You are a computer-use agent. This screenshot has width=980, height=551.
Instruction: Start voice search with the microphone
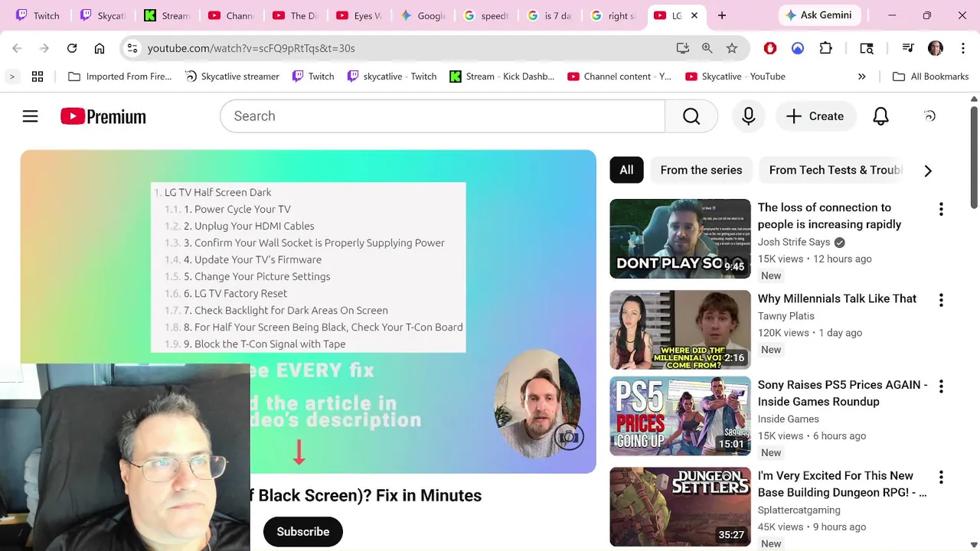(749, 116)
